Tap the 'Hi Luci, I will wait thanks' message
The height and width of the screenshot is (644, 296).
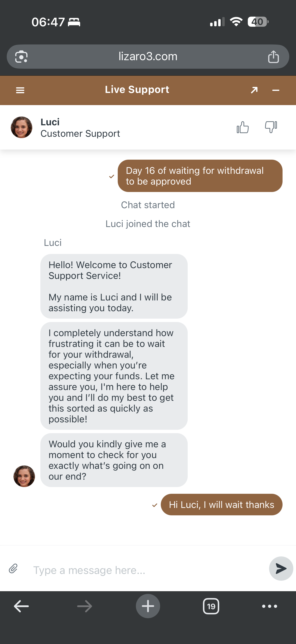click(x=221, y=505)
